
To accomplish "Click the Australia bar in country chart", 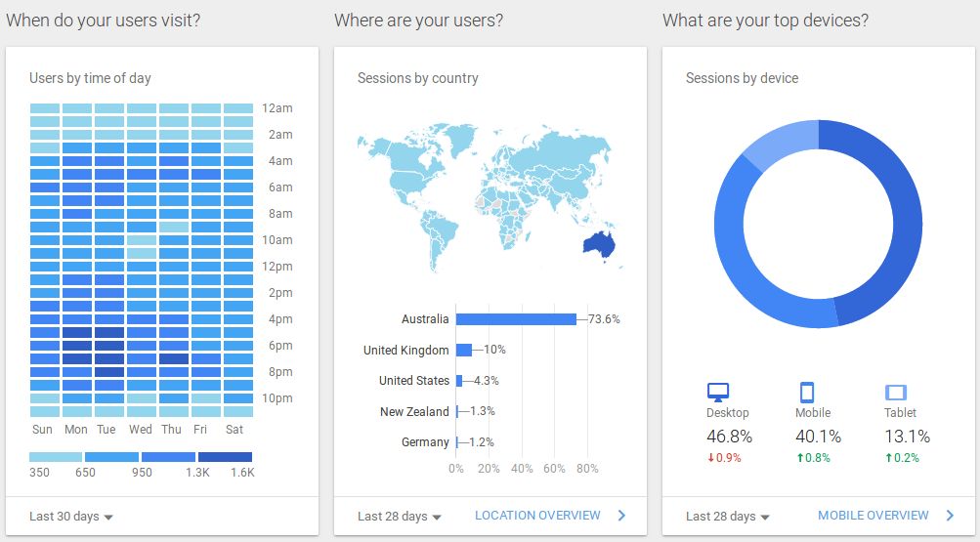I will click(516, 319).
